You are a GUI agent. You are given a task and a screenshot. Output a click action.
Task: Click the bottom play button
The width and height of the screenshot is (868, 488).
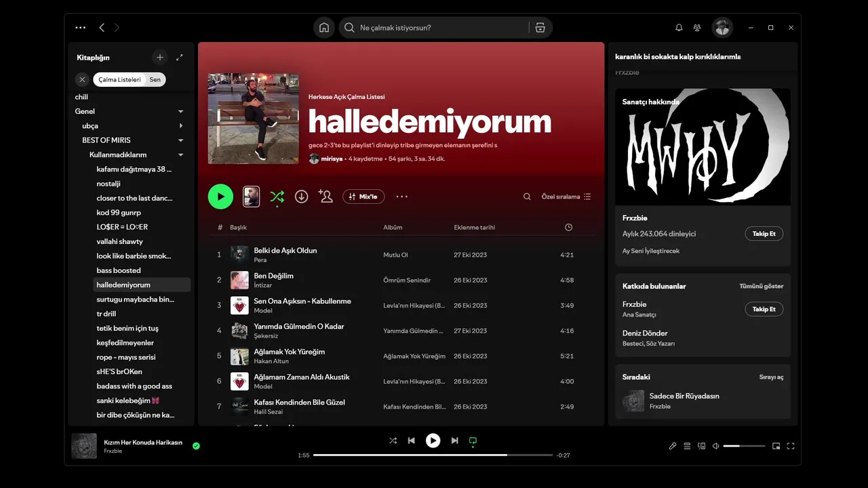click(433, 441)
